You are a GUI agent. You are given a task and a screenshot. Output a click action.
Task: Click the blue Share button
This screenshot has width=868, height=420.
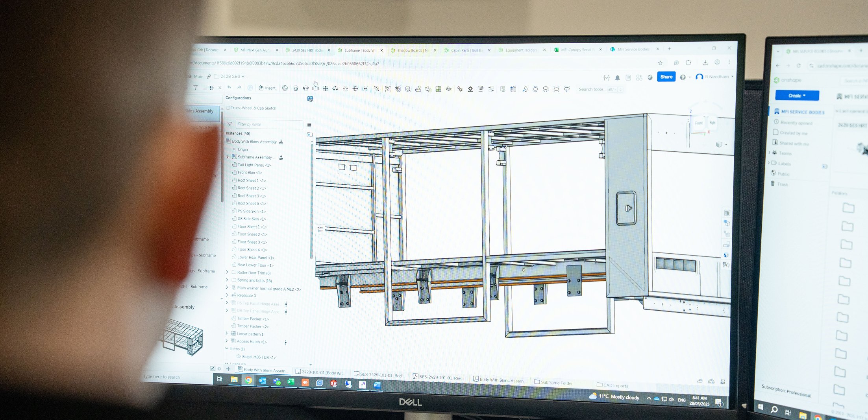coord(666,77)
